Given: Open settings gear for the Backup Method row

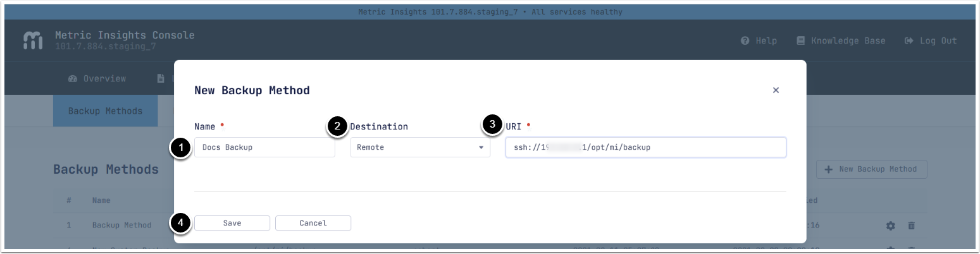Looking at the screenshot, I should coord(891,226).
